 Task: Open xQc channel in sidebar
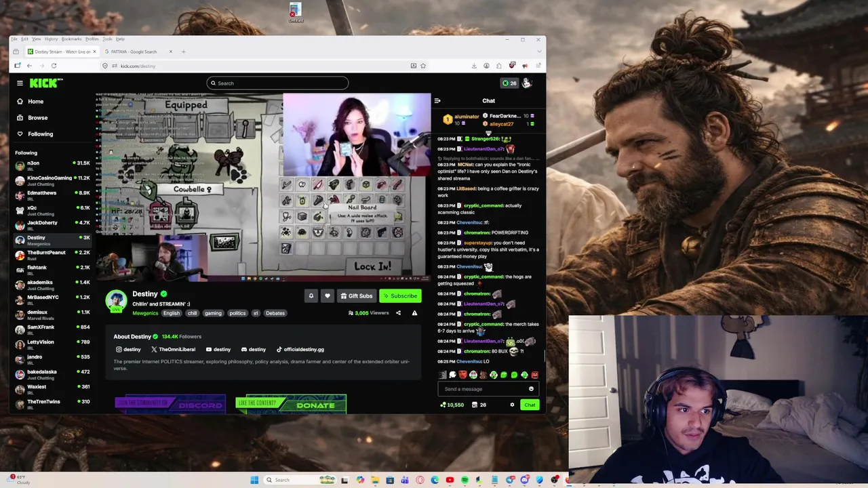[52, 210]
